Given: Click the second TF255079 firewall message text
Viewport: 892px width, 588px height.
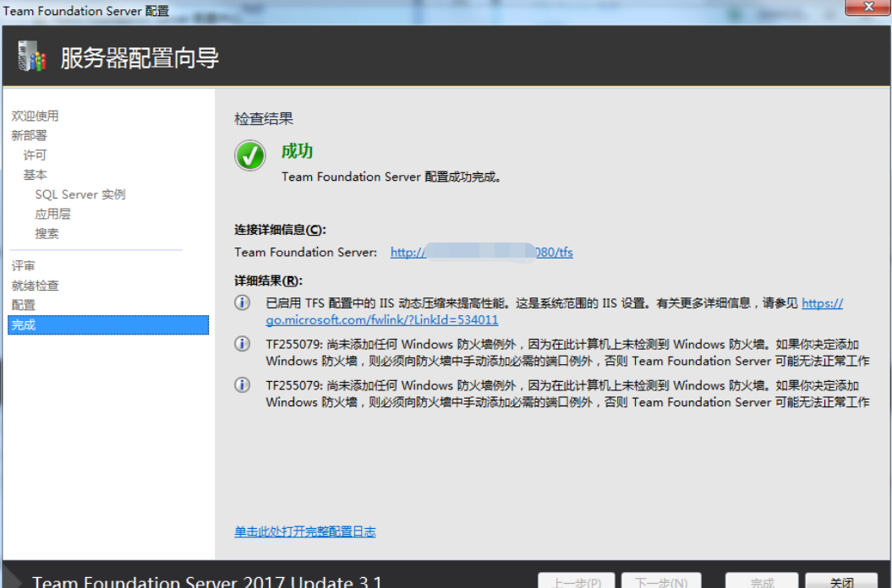Looking at the screenshot, I should tap(567, 394).
